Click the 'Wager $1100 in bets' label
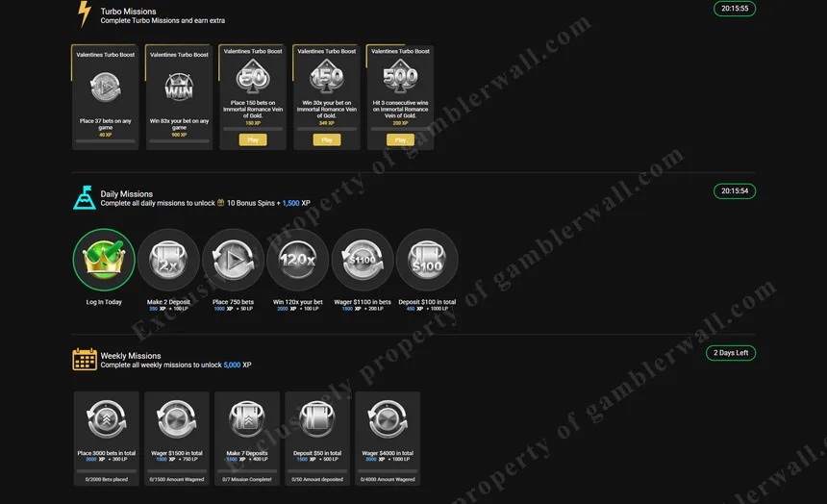Viewport: 827px width, 504px height. coord(363,302)
